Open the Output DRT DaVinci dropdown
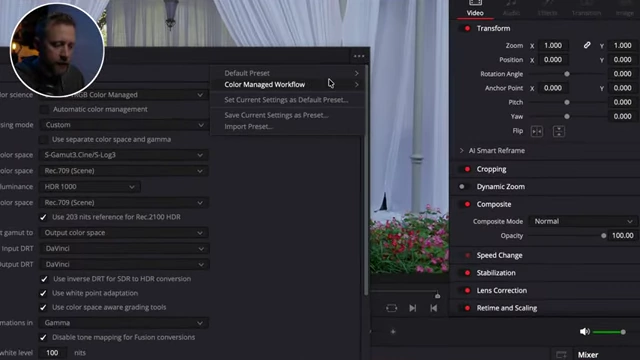This screenshot has height=360, width=640. click(x=124, y=264)
